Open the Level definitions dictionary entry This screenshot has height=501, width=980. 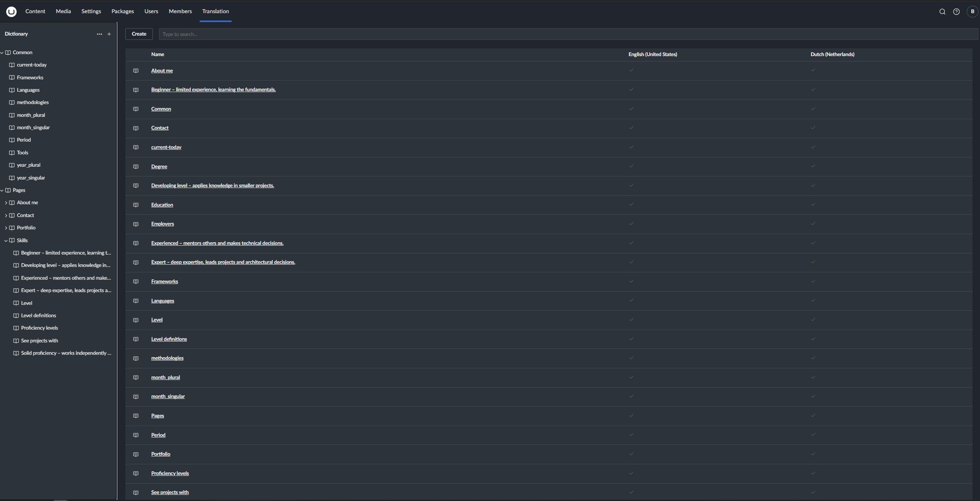169,339
